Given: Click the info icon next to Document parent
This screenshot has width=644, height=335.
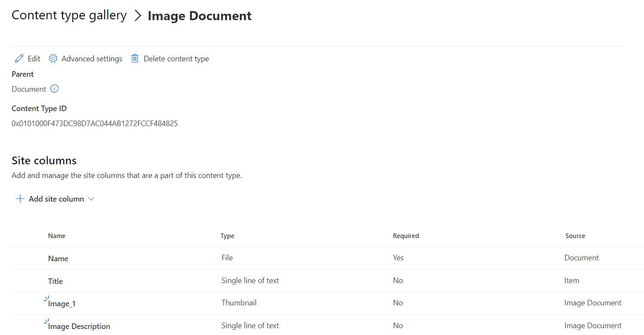Looking at the screenshot, I should coord(54,89).
